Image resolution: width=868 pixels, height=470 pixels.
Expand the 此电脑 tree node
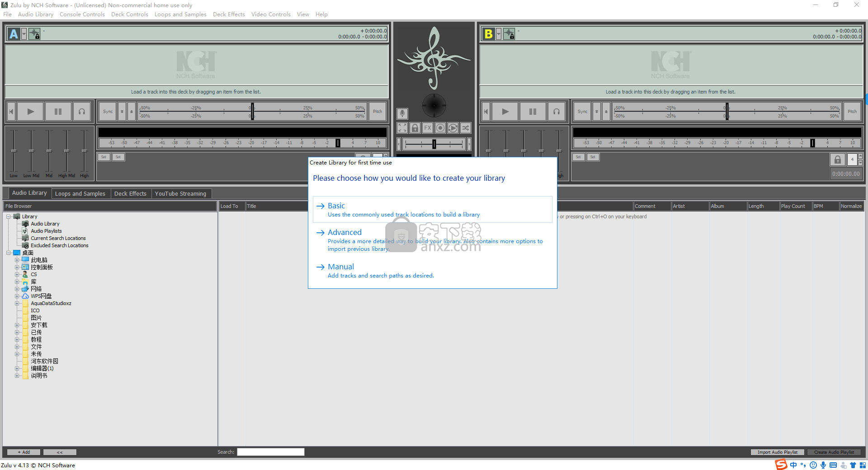coord(17,260)
